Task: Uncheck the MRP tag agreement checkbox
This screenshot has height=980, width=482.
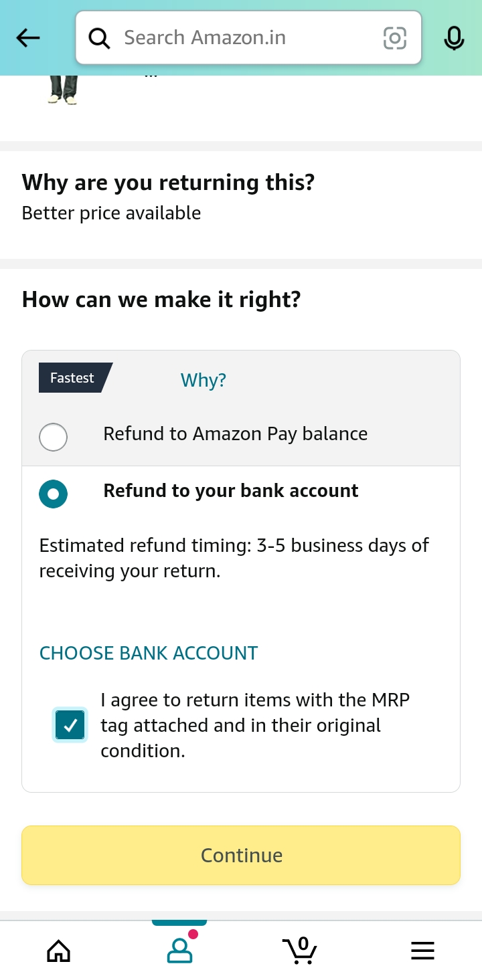Action: pyautogui.click(x=70, y=725)
